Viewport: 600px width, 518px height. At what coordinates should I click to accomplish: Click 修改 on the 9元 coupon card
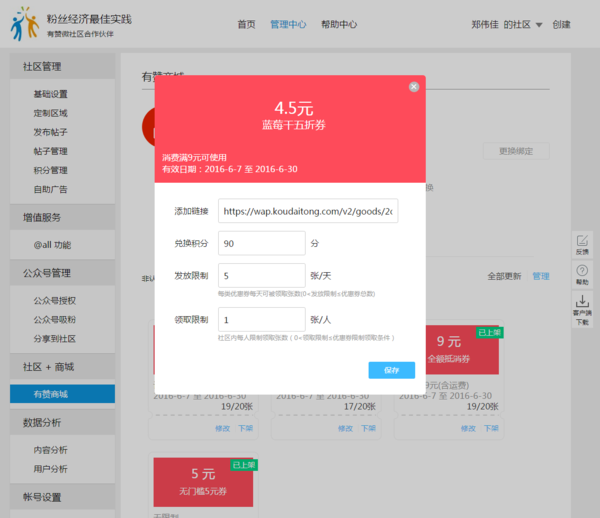click(x=468, y=428)
